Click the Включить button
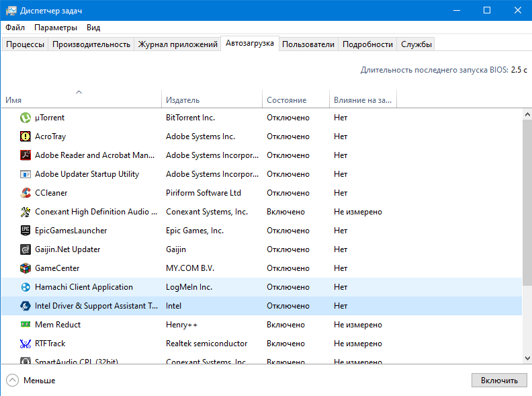 click(x=499, y=381)
